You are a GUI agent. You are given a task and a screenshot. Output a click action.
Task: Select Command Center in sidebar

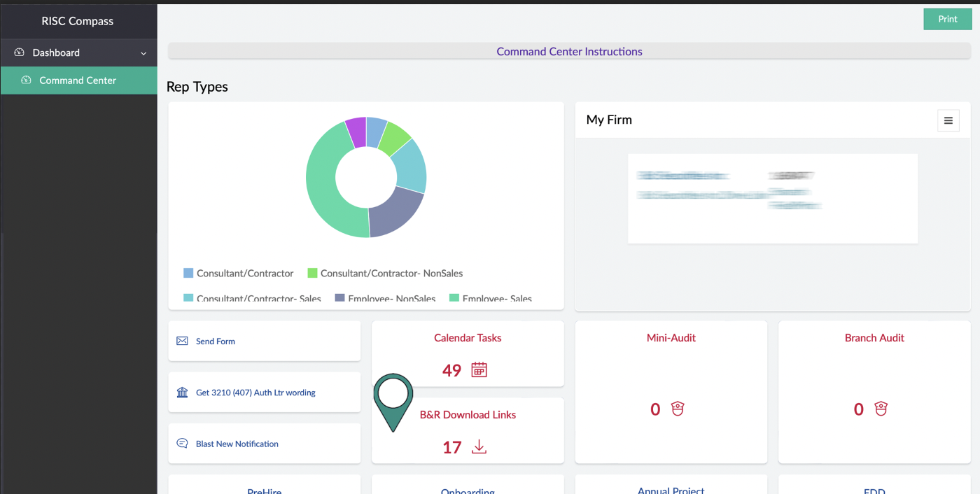click(x=78, y=80)
